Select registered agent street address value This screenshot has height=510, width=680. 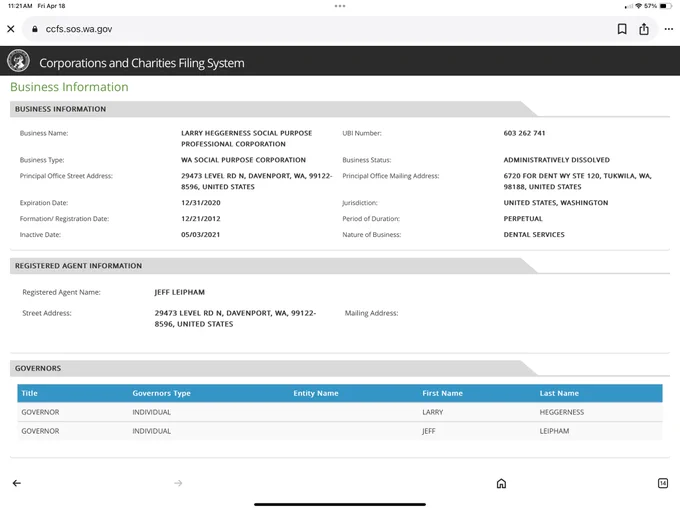click(x=235, y=318)
